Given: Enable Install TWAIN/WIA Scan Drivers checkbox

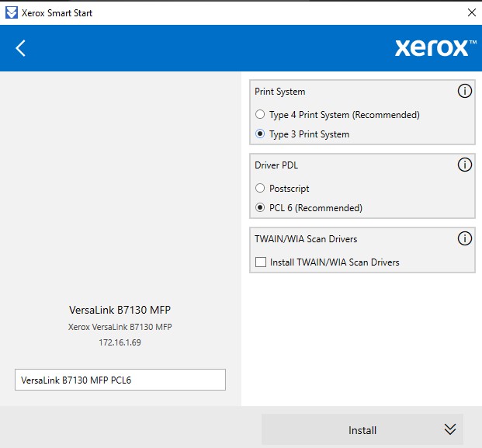Looking at the screenshot, I should pos(261,262).
